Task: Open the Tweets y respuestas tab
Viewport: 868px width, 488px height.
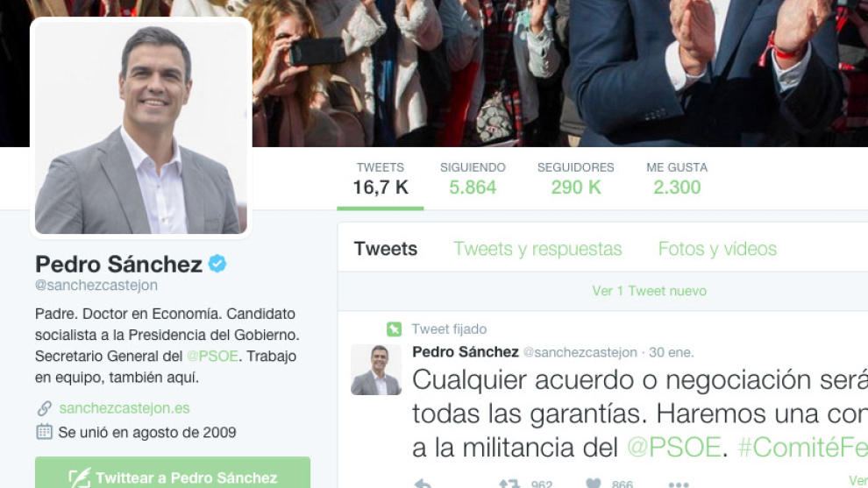Action: [537, 249]
